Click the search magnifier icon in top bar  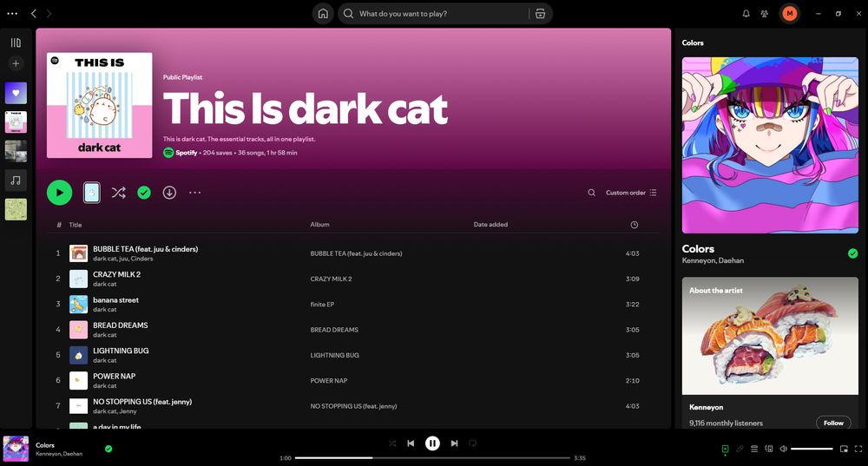click(x=348, y=14)
